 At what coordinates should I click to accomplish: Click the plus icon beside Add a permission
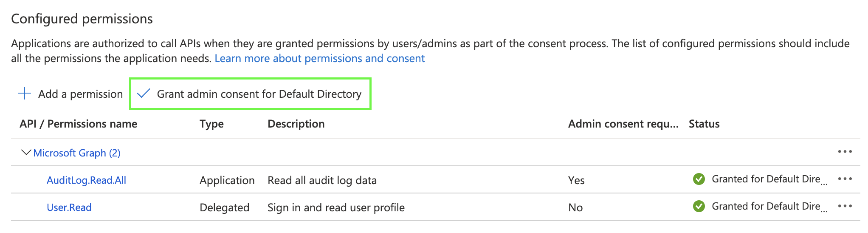25,94
